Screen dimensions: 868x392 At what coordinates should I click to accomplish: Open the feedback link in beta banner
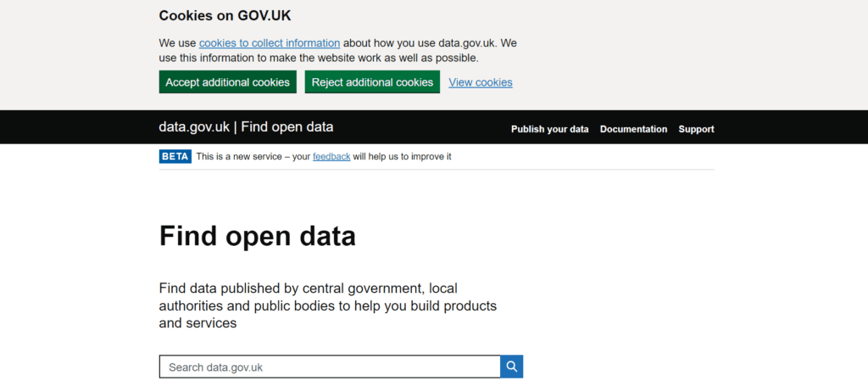331,157
